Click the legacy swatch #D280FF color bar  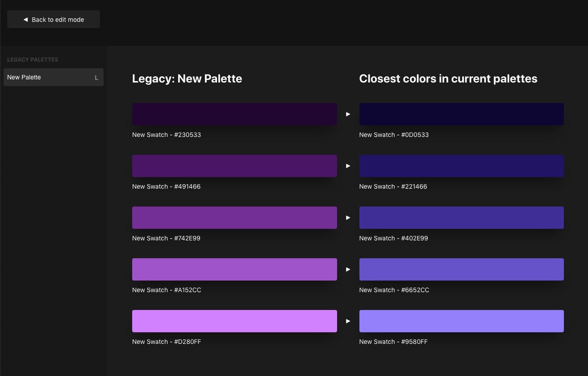pyautogui.click(x=234, y=321)
